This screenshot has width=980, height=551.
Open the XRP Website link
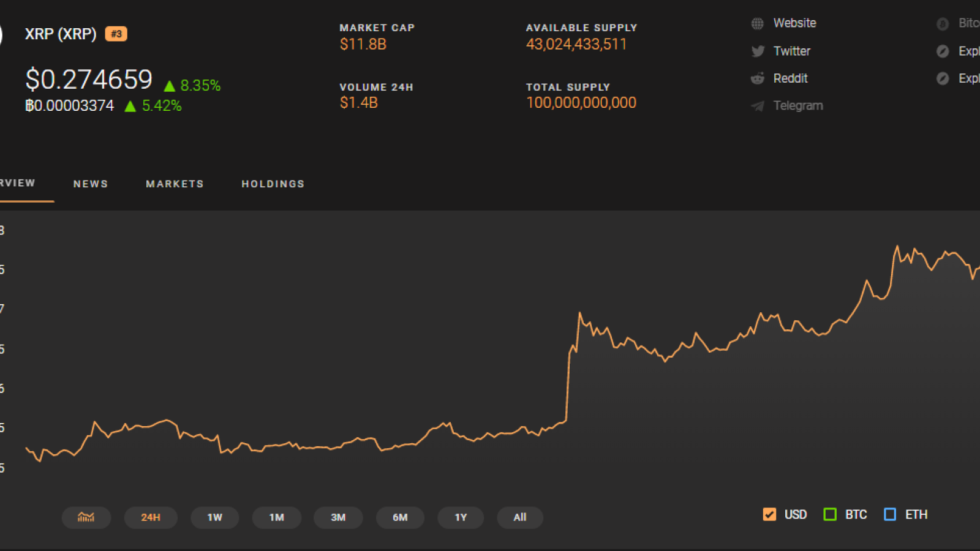[x=794, y=23]
